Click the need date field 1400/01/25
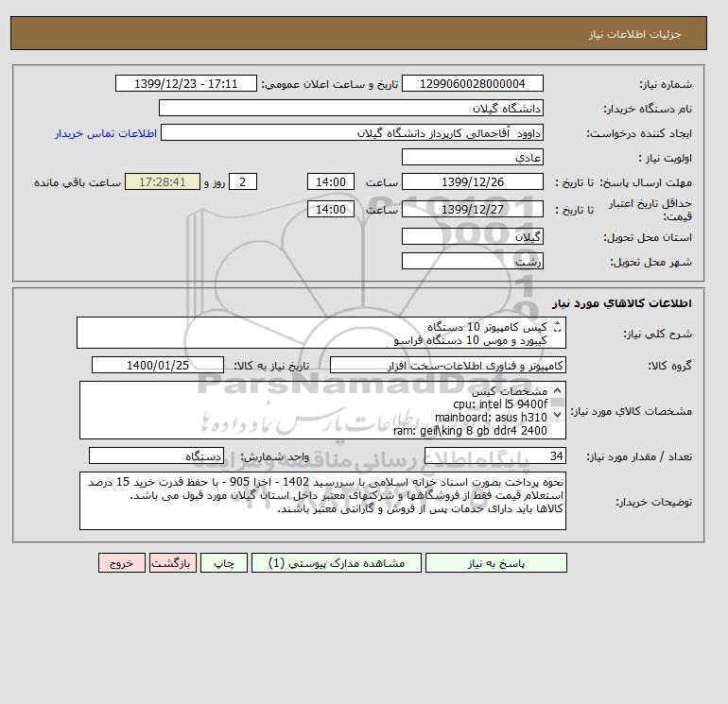The width and height of the screenshot is (728, 704). tap(158, 365)
